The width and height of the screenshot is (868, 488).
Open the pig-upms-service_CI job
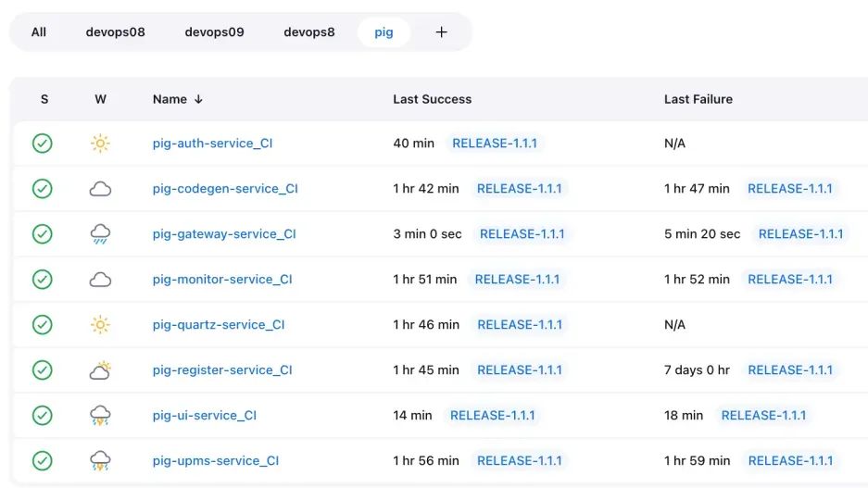tap(215, 461)
